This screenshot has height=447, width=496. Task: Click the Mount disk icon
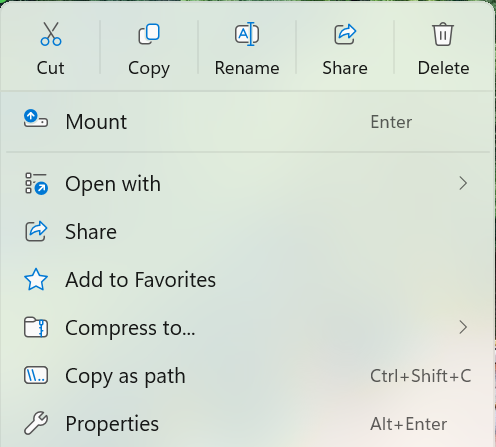coord(36,119)
